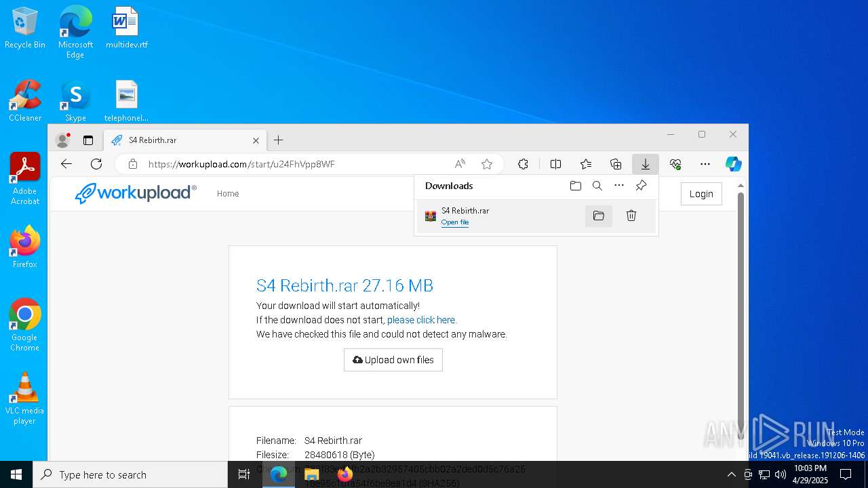Open File Explorer from the taskbar
Viewport: 868px width, 488px height.
pos(311,474)
